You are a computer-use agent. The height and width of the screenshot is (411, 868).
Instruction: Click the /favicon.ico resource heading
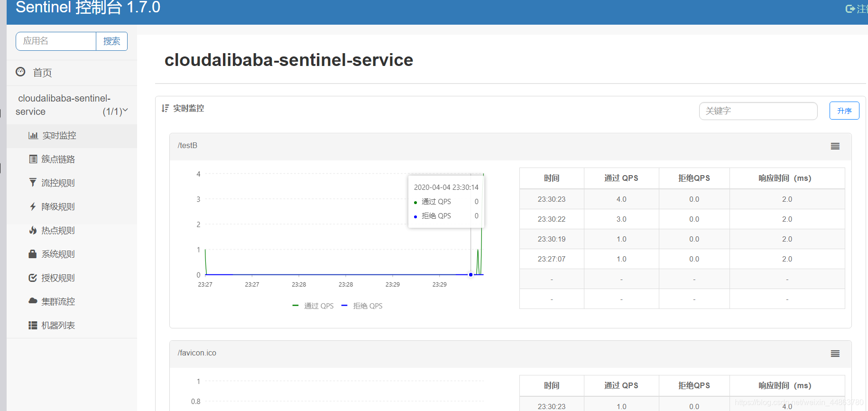pyautogui.click(x=197, y=353)
